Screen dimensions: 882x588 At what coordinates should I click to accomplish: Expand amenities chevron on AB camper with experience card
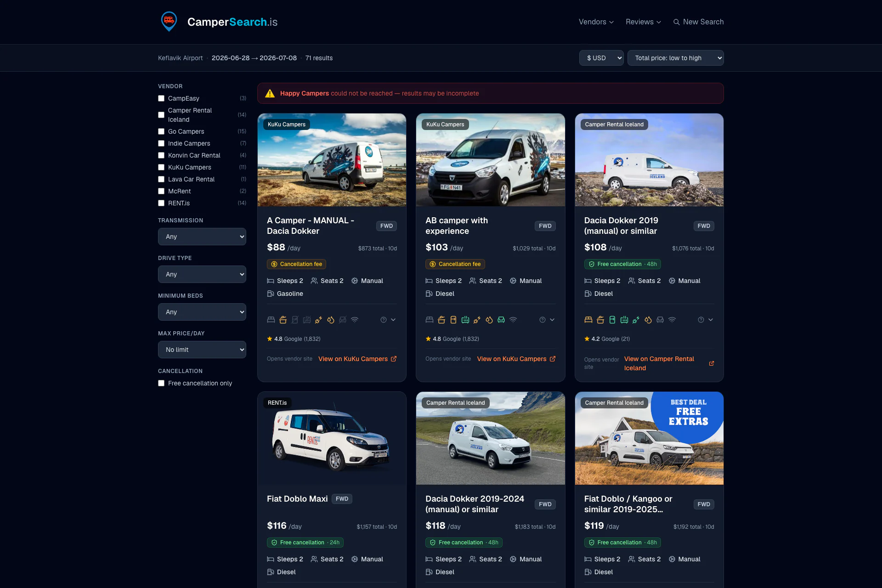pyautogui.click(x=552, y=320)
